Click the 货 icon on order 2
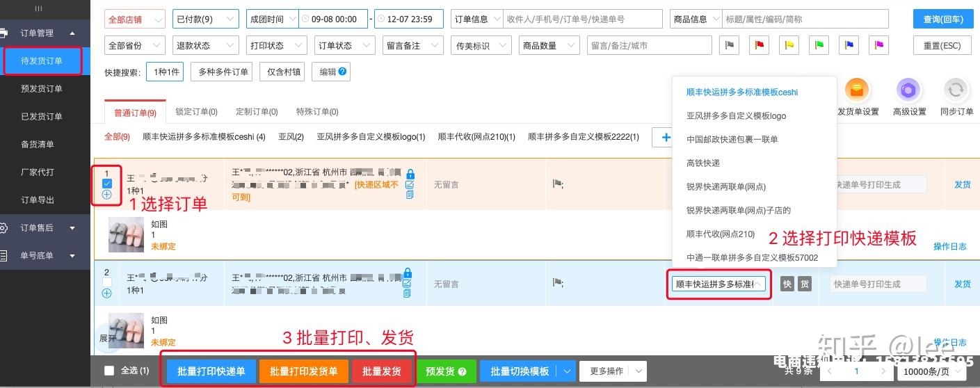This screenshot has width=980, height=388. click(804, 284)
